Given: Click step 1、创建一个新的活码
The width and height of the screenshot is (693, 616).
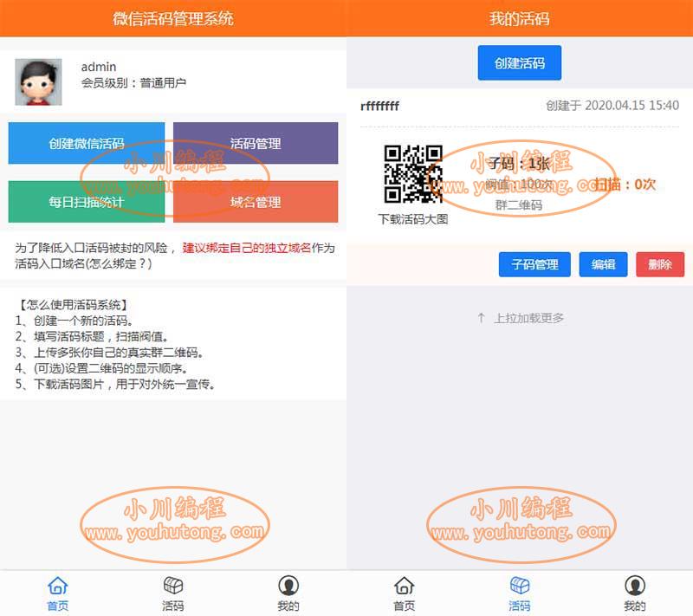Looking at the screenshot, I should tap(74, 321).
